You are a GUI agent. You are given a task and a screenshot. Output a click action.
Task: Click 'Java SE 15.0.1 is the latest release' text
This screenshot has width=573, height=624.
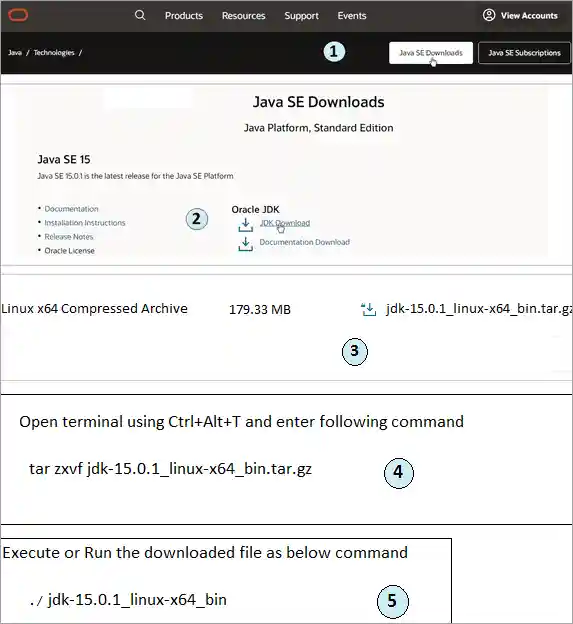pyautogui.click(x=135, y=176)
